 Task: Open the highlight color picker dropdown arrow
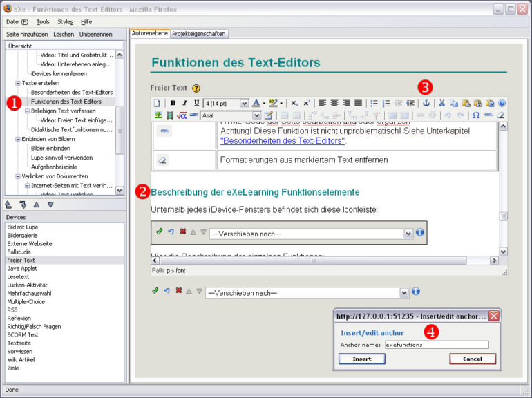[x=281, y=104]
